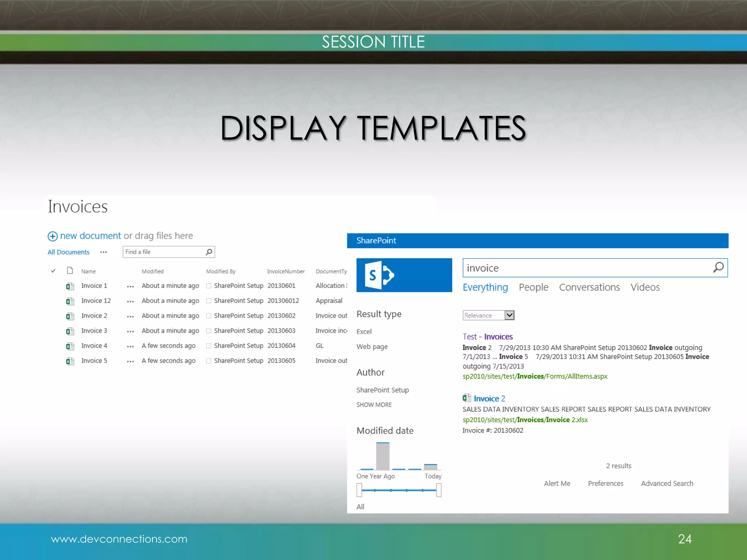Click the Excel icon for Invoice 12

(x=70, y=301)
